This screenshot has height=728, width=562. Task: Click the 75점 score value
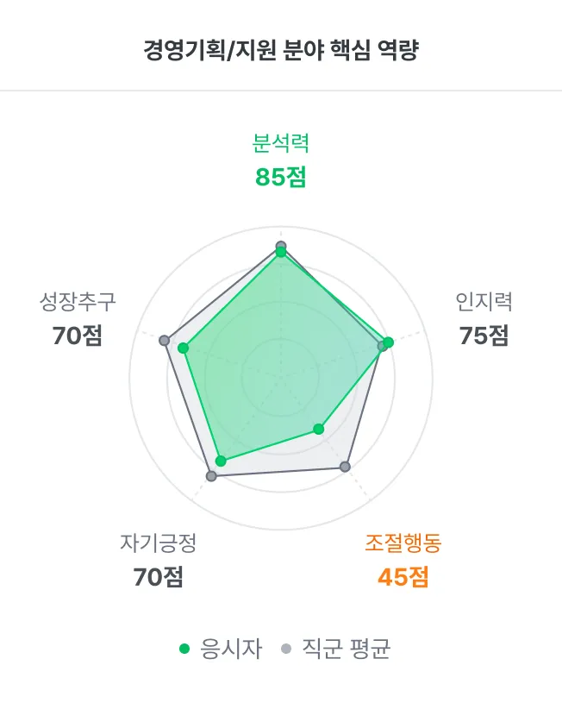click(484, 335)
